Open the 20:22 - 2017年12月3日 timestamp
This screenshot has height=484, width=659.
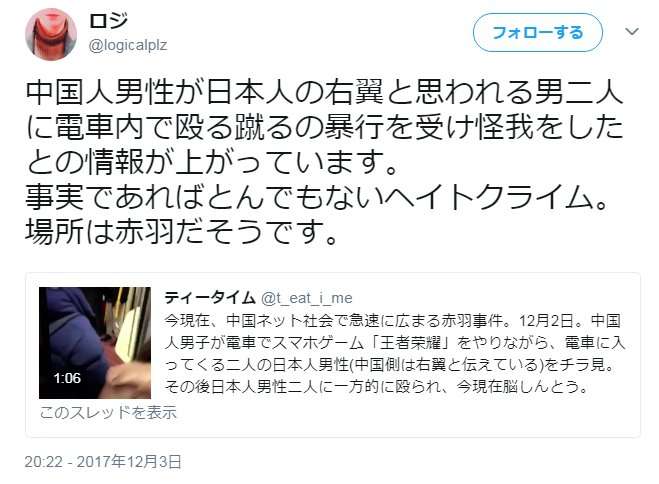(103, 462)
